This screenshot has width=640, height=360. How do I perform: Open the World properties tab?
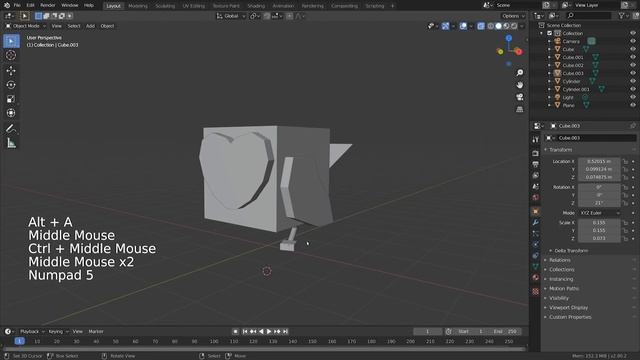pos(536,198)
